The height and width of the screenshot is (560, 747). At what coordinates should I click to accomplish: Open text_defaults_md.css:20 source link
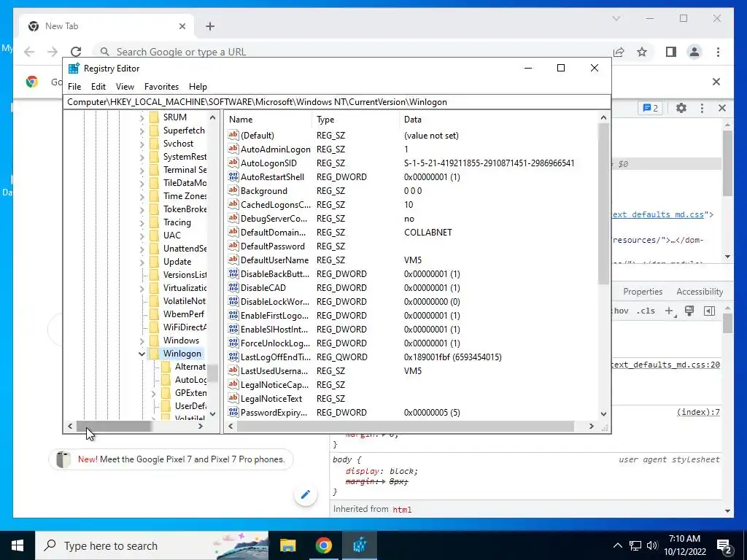tap(665, 365)
